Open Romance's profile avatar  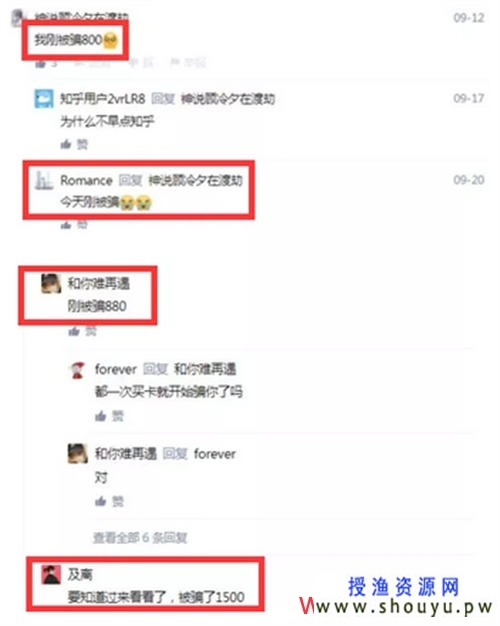pyautogui.click(x=44, y=180)
